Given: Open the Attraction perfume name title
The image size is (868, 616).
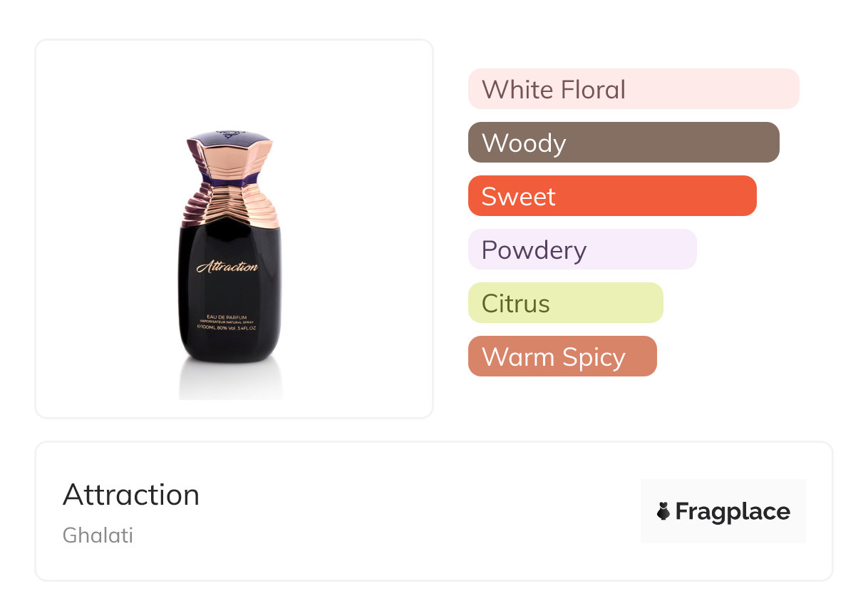Looking at the screenshot, I should [131, 495].
